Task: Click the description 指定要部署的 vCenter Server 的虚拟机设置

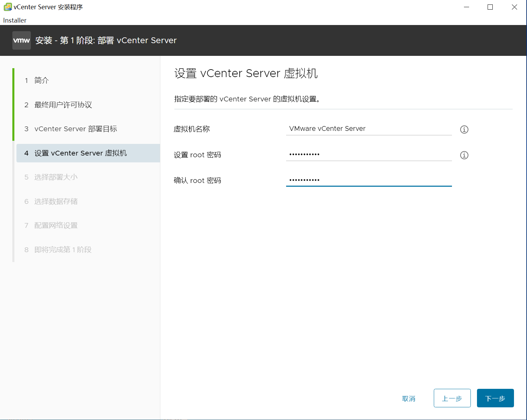Action: pyautogui.click(x=247, y=99)
